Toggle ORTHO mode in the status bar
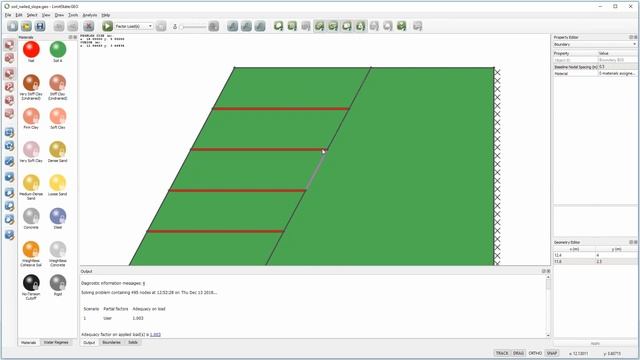Image resolution: width=640 pixels, height=360 pixels. (535, 353)
